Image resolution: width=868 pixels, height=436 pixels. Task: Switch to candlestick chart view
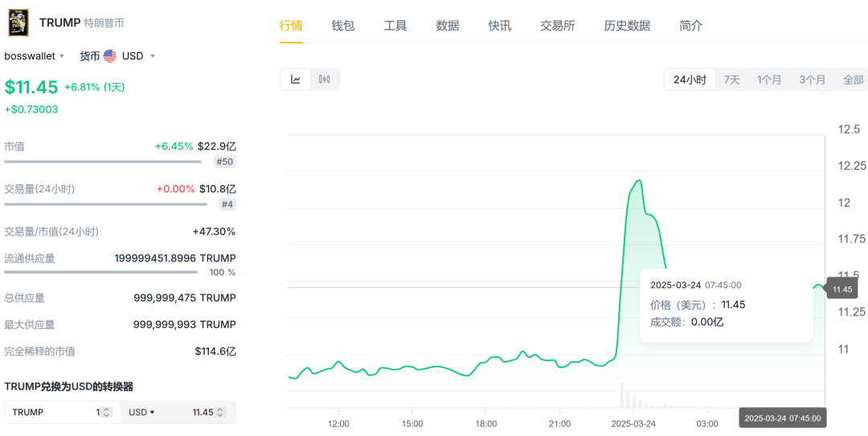point(325,79)
